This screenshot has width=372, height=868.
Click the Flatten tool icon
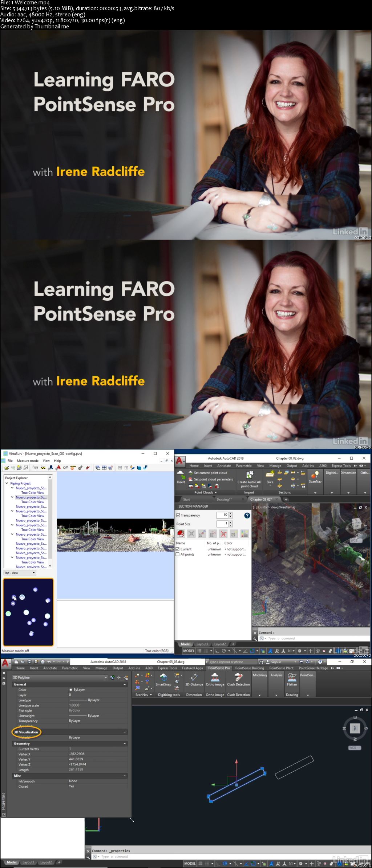point(292,679)
